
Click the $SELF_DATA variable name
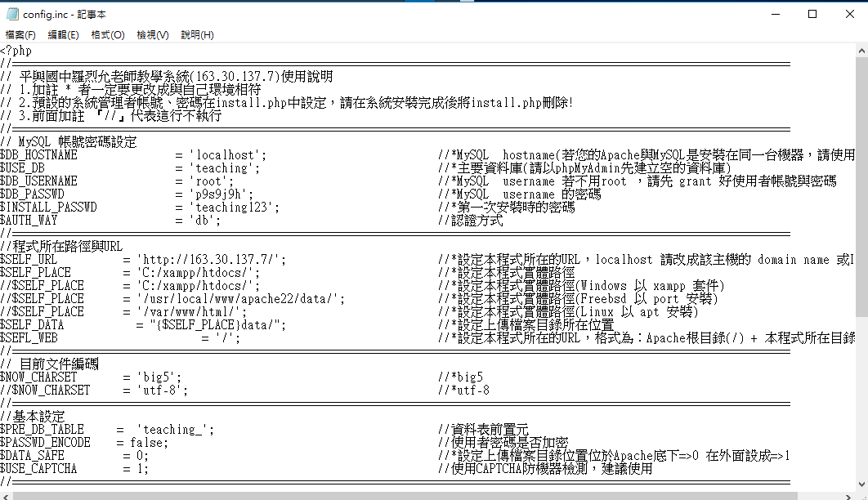tap(32, 324)
